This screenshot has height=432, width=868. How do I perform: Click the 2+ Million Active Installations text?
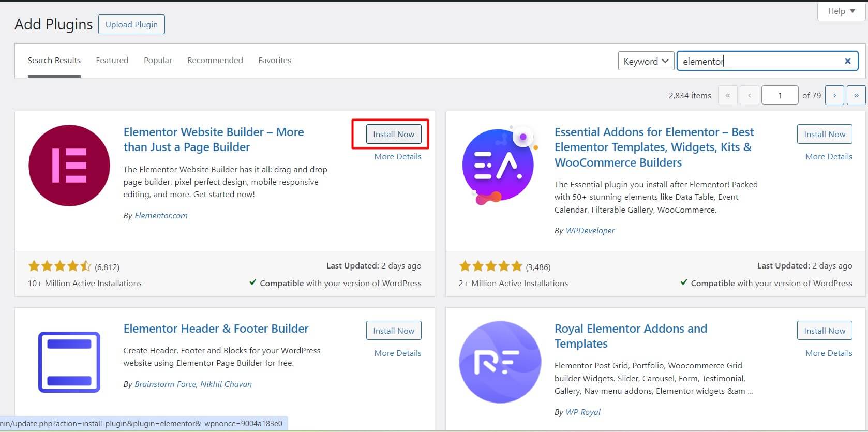pyautogui.click(x=513, y=283)
